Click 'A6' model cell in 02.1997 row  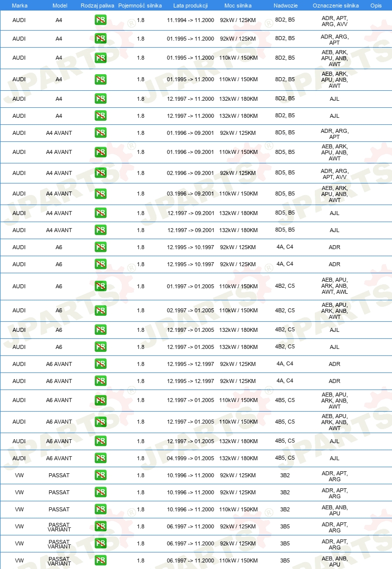(x=59, y=311)
